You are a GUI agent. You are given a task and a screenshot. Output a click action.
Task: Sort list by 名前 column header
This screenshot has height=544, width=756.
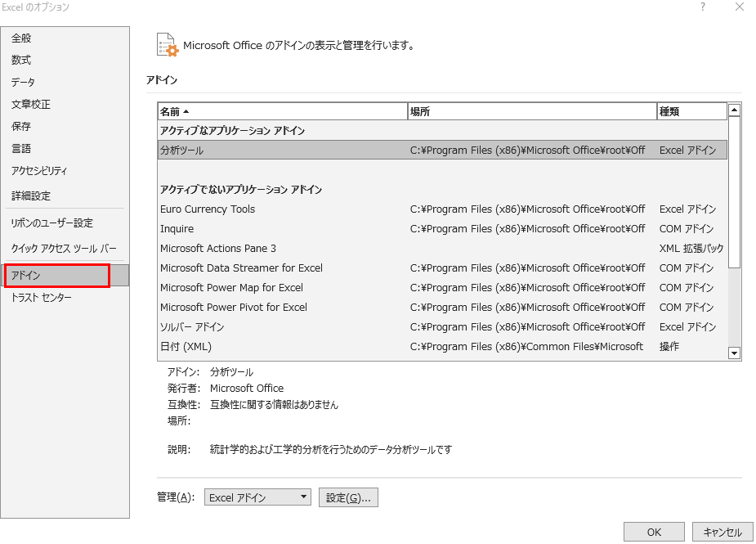282,111
